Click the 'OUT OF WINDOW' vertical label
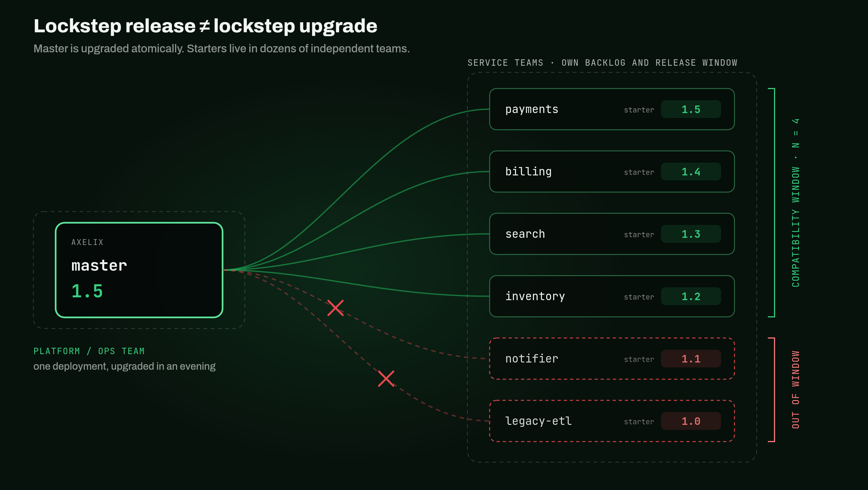Screen dimensions: 868x490 point(796,389)
